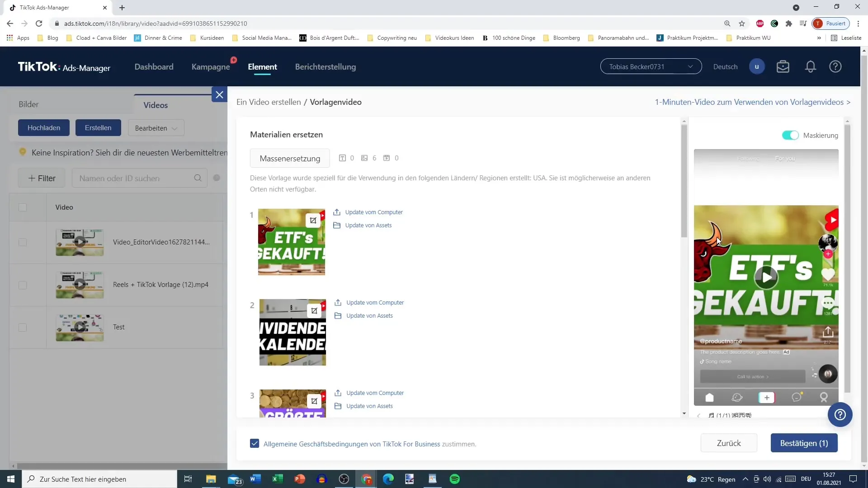Click Bestätigen (1) button
868x488 pixels.
(804, 443)
